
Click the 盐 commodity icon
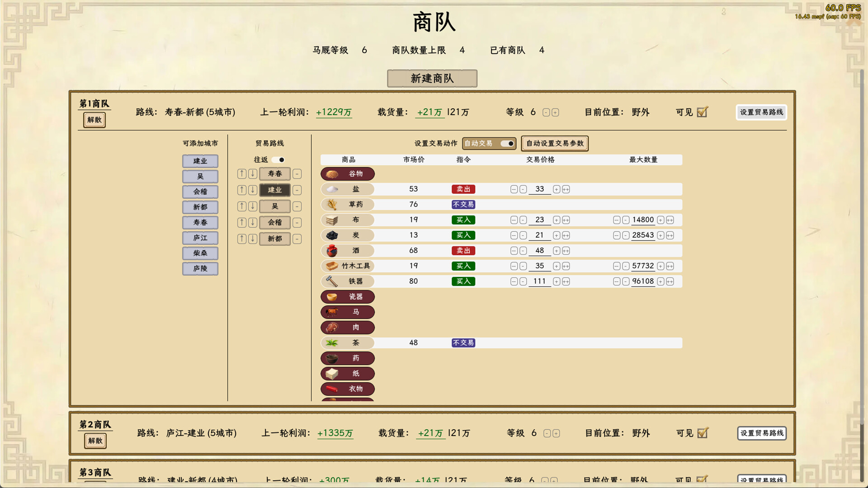pos(347,189)
